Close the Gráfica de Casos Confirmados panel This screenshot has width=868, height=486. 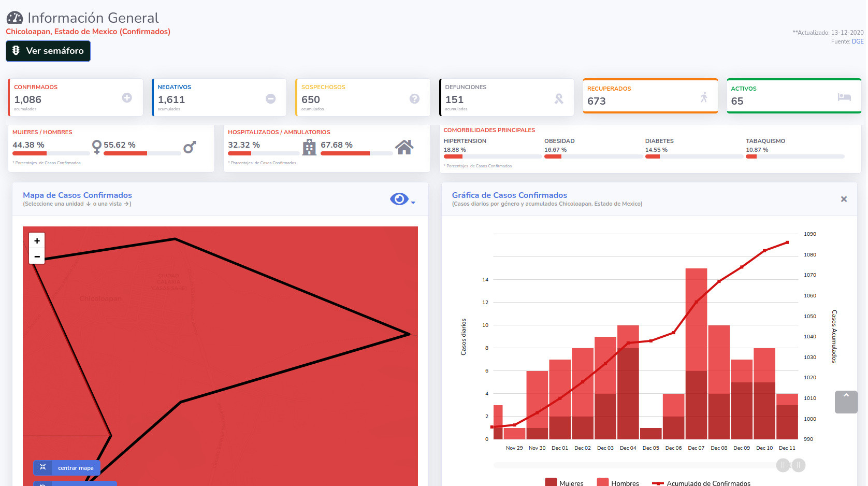(844, 199)
